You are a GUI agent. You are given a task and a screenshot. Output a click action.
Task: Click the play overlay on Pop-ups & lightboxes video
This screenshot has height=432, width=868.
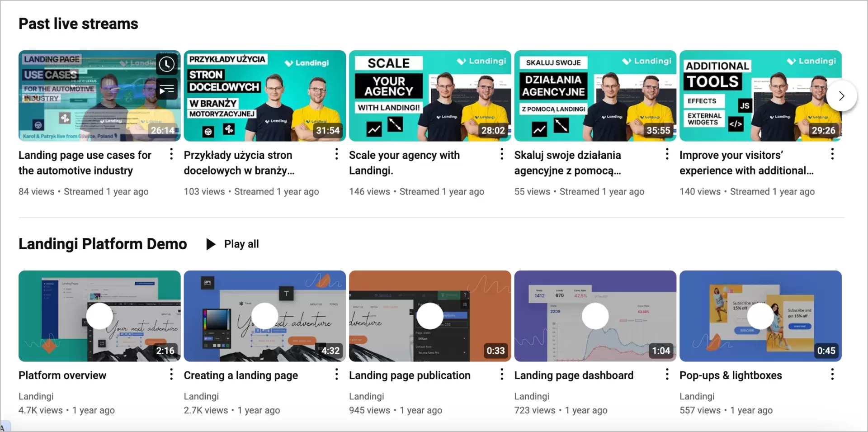coord(761,316)
